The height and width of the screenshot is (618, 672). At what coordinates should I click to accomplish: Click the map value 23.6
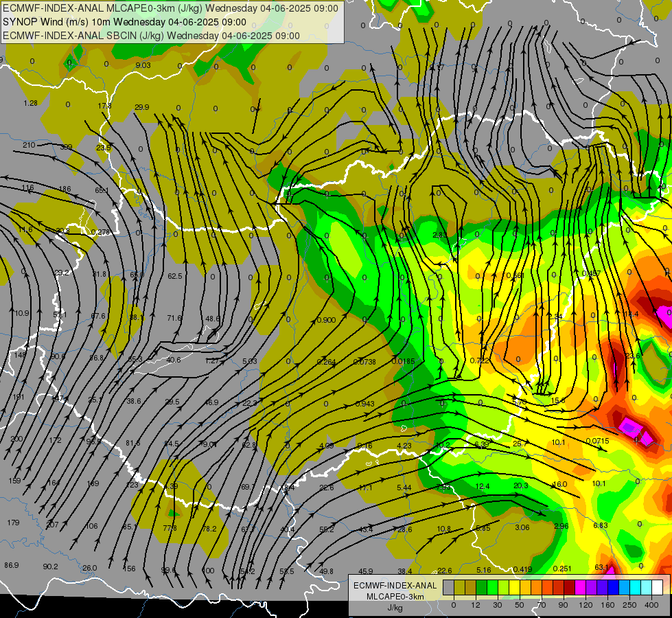[633, 356]
